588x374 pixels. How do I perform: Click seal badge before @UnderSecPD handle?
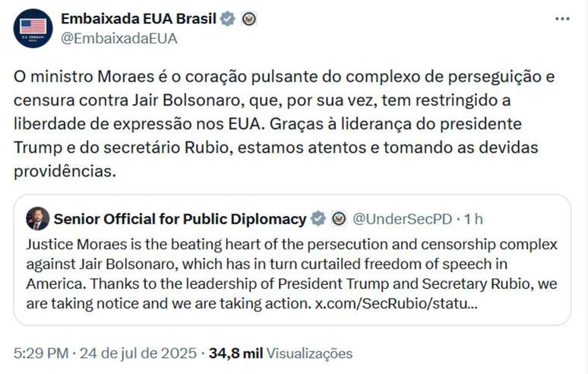[x=339, y=220]
